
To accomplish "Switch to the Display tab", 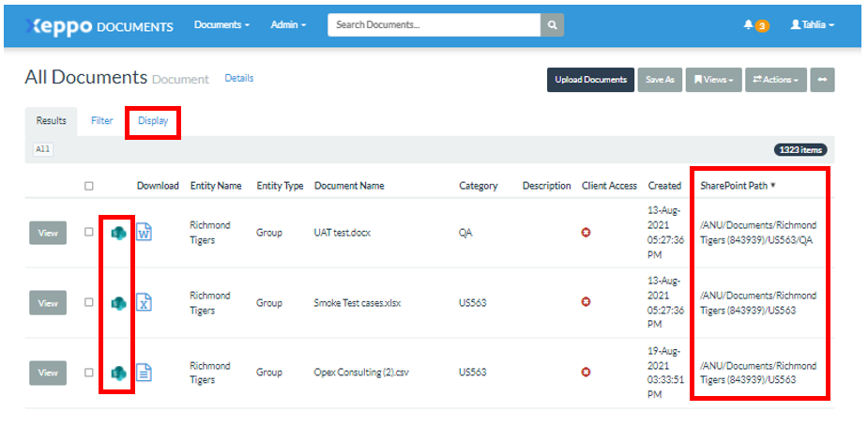I will pyautogui.click(x=153, y=121).
